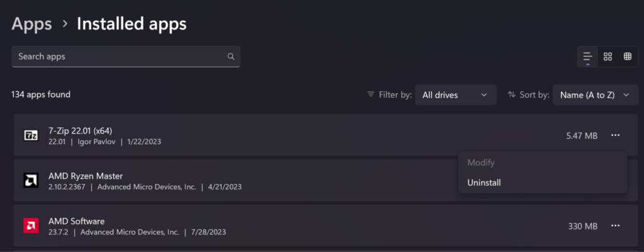Click the red AMD Software icon

[31, 226]
